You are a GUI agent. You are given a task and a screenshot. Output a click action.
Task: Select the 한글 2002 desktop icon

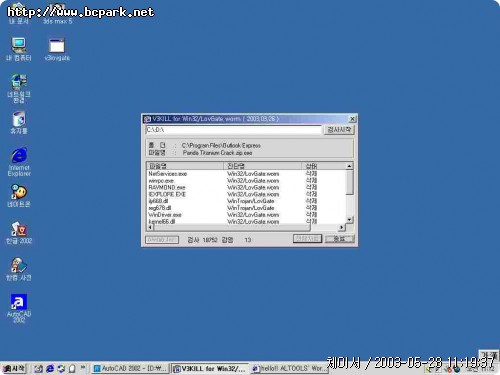19,233
